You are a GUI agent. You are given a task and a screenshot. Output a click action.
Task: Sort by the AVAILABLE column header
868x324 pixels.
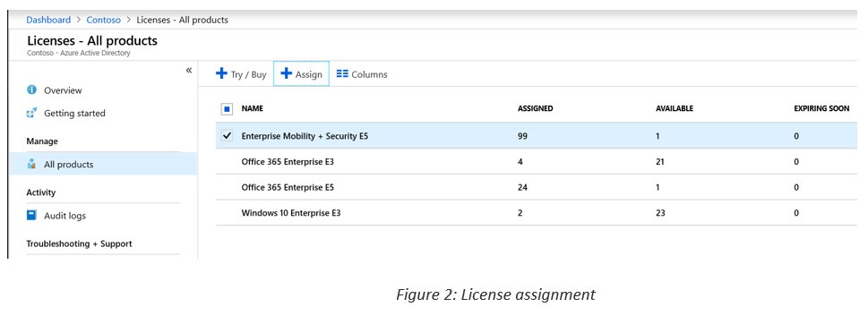coord(675,109)
